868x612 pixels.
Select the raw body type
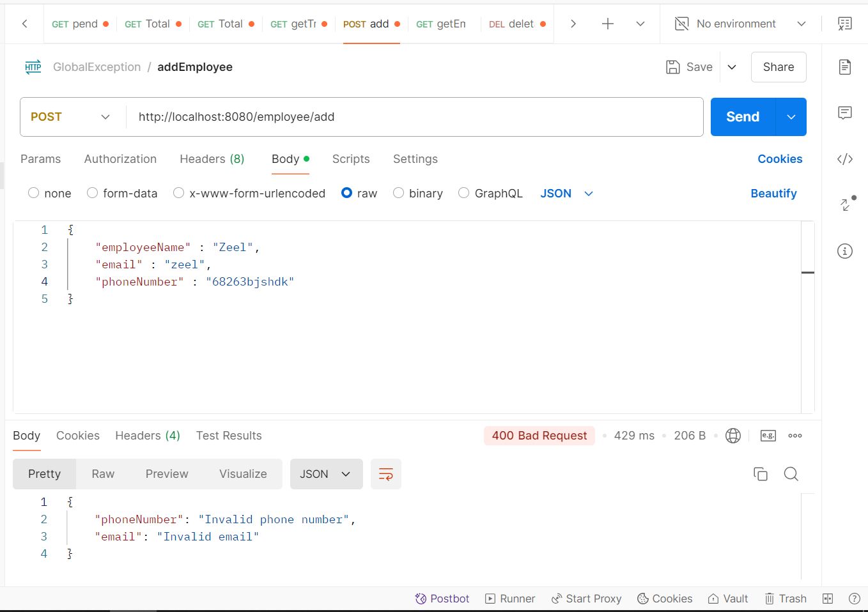click(346, 193)
